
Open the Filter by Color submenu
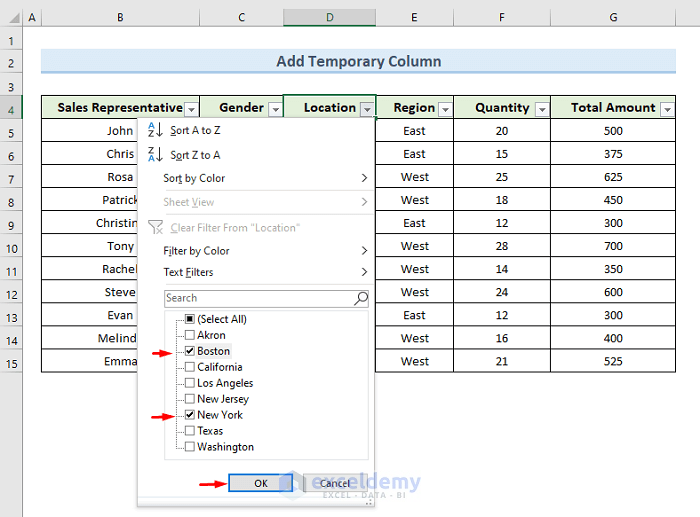tap(265, 251)
